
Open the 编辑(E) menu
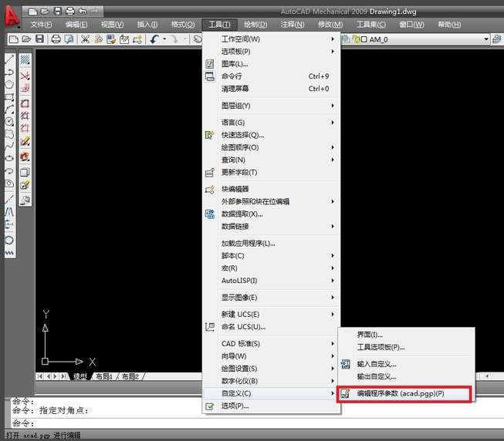point(76,25)
